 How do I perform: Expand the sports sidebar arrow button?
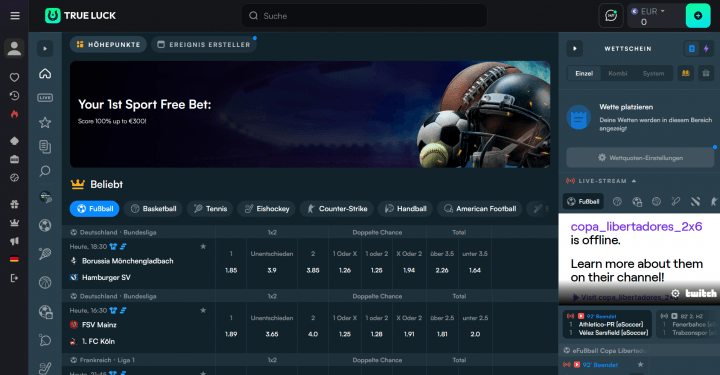45,48
